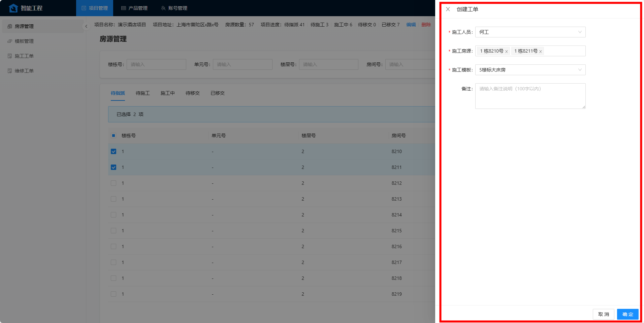Image resolution: width=644 pixels, height=323 pixels.
Task: Check the row for room 8214
Action: tap(114, 215)
